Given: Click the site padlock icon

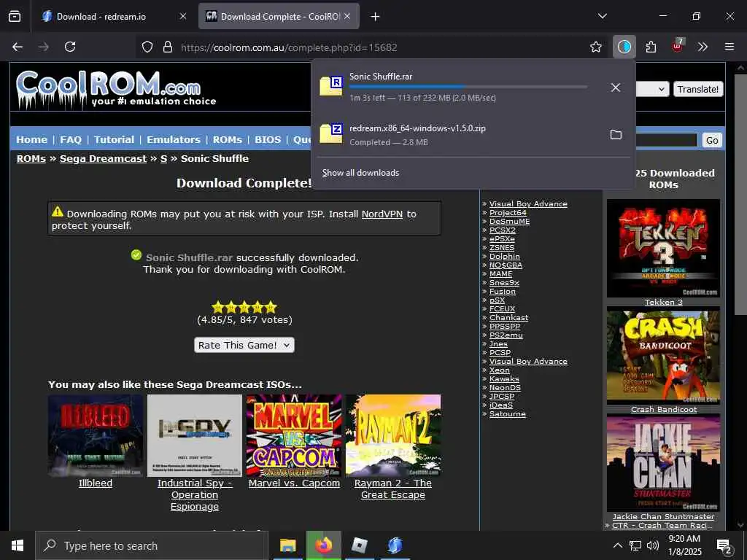Looking at the screenshot, I should click(167, 47).
